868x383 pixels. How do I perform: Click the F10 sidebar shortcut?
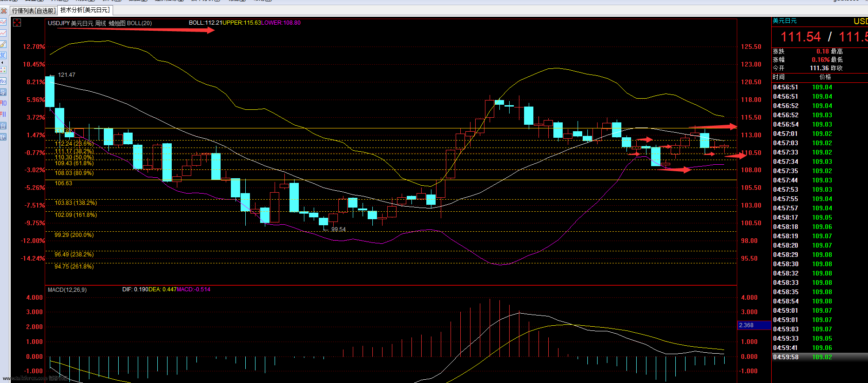tap(3, 103)
